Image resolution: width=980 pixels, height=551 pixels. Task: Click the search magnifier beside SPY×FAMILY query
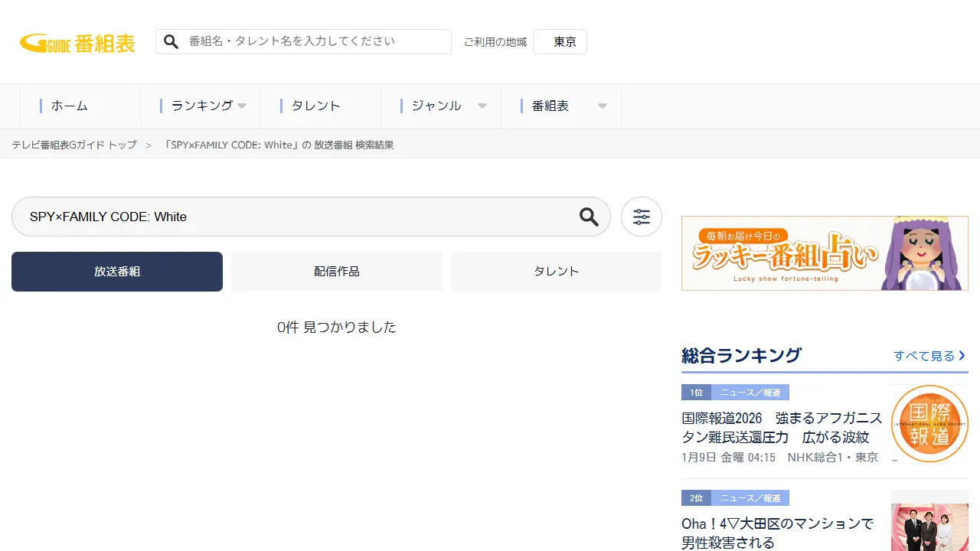pyautogui.click(x=589, y=217)
